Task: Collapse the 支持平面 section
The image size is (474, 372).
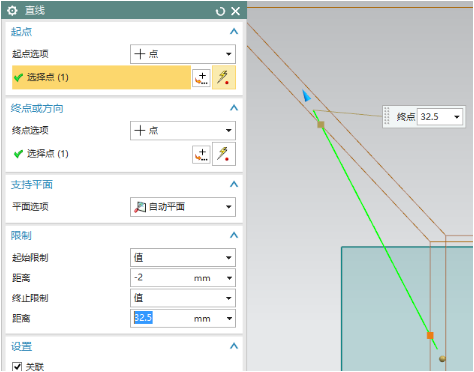Action: click(234, 184)
